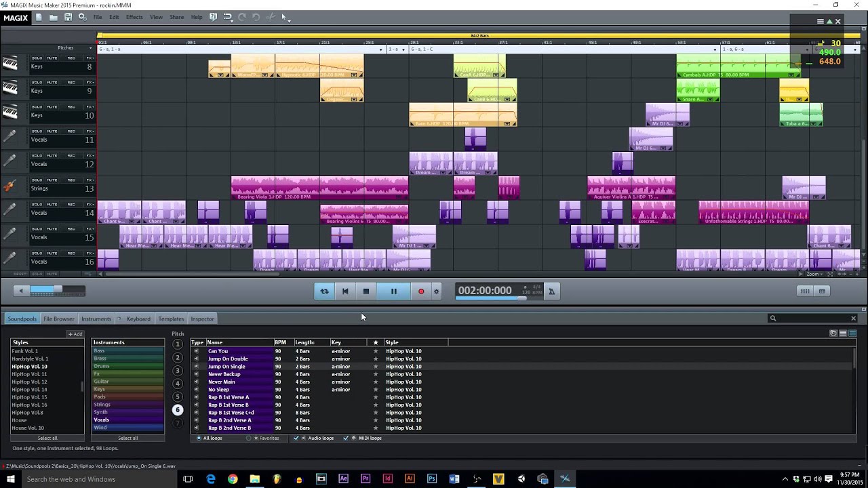Preview the No Sleep loop speaker icon
The image size is (868, 488).
coord(197,390)
